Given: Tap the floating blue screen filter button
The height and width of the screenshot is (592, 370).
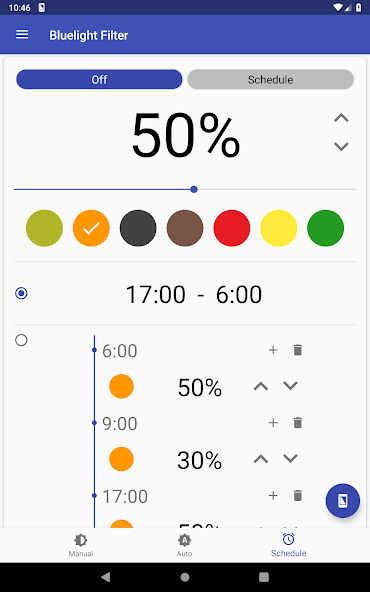Looking at the screenshot, I should [342, 501].
